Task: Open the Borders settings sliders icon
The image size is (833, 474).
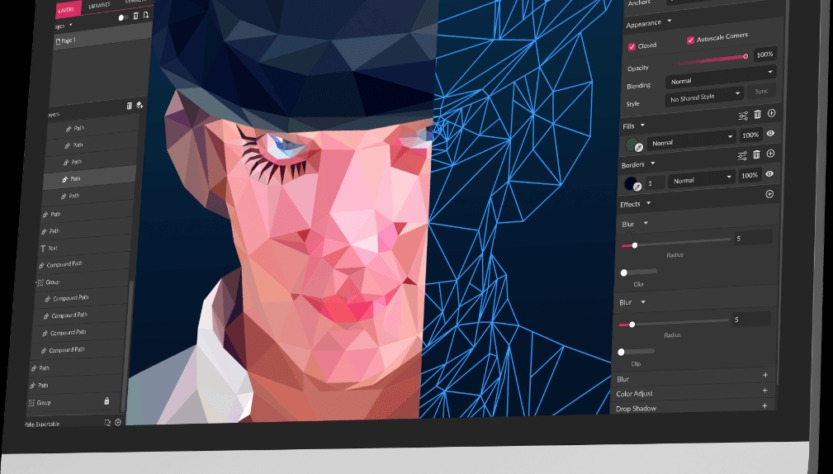Action: click(x=742, y=156)
